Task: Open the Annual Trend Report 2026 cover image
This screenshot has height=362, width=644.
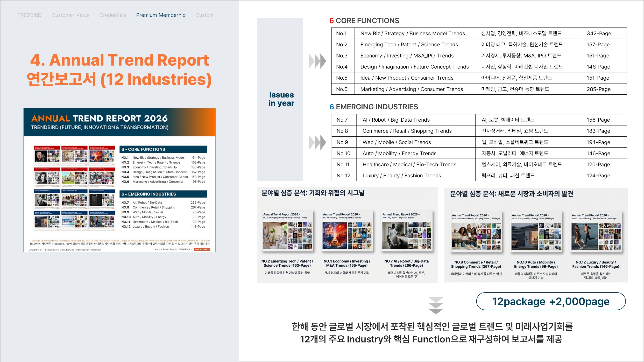Action: pos(120,180)
